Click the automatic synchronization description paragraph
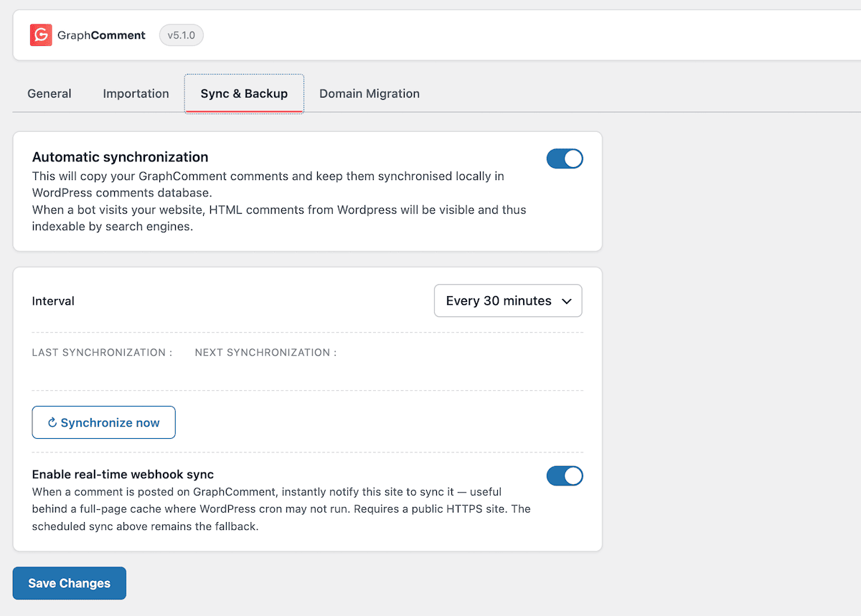Viewport: 861px width, 616px height. [x=279, y=202]
